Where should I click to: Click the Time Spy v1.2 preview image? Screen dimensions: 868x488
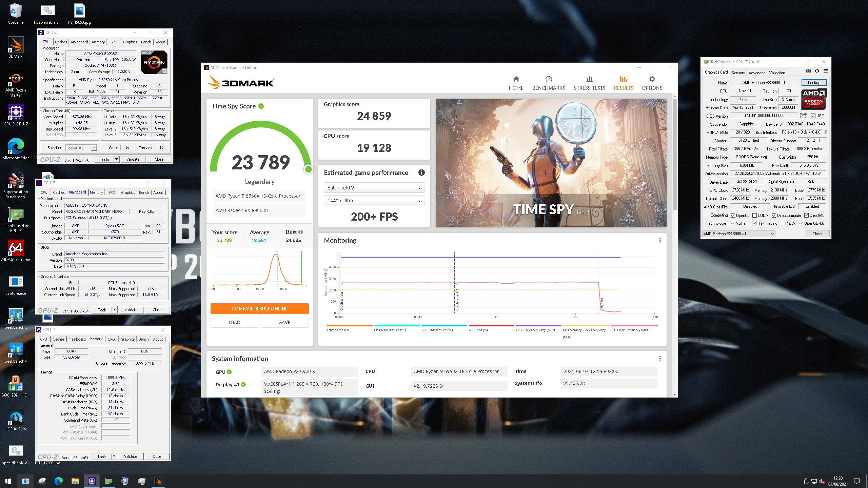coord(551,163)
